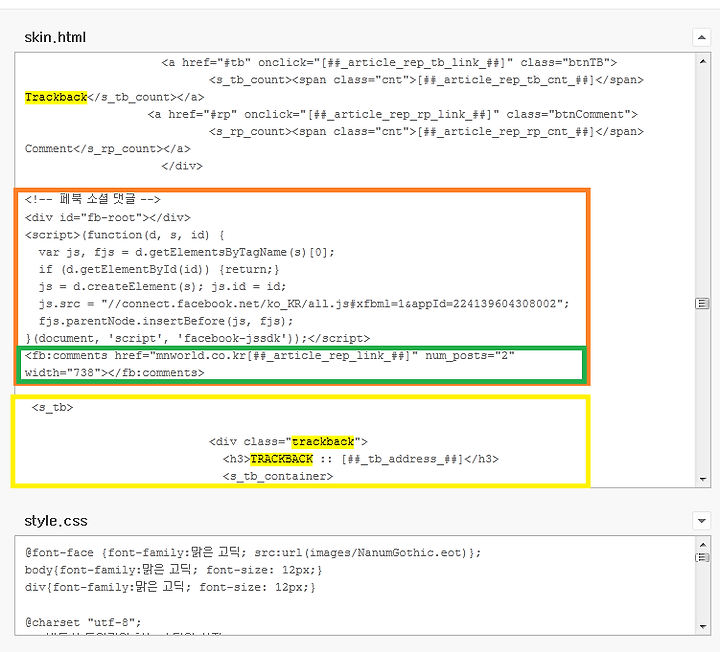This screenshot has height=652, width=720.
Task: Click the Comment</s_rp_count></a> line
Action: point(107,149)
